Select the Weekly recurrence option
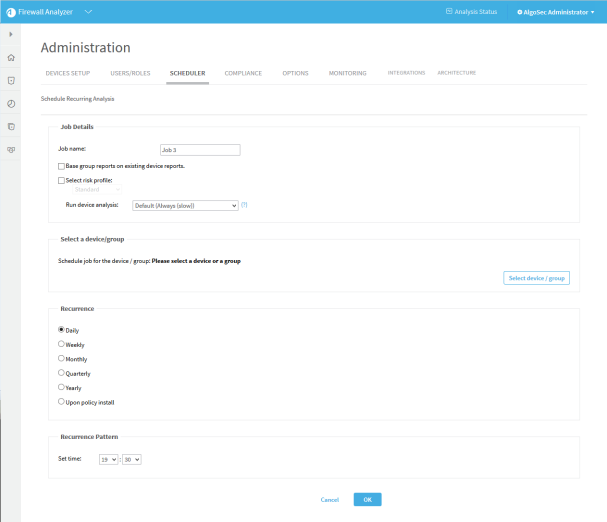This screenshot has height=522, width=607. click(x=62, y=344)
